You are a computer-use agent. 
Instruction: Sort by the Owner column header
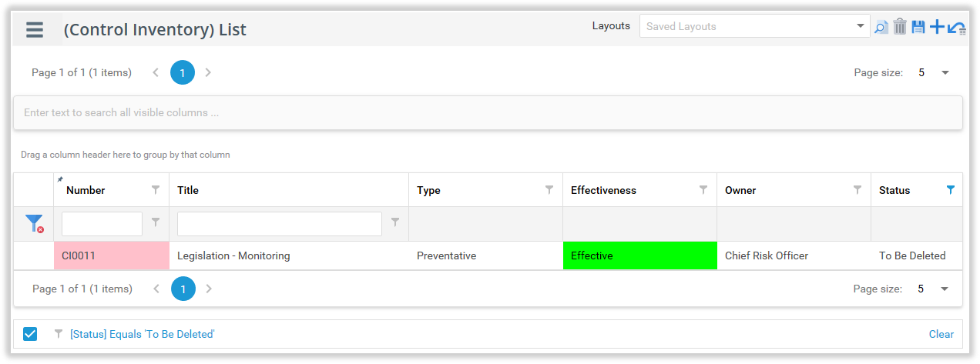(x=740, y=190)
